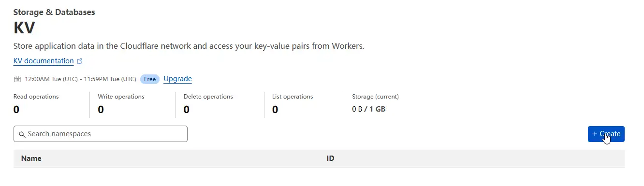Click the large KV page heading
Viewport: 644px width, 186px height.
24,28
